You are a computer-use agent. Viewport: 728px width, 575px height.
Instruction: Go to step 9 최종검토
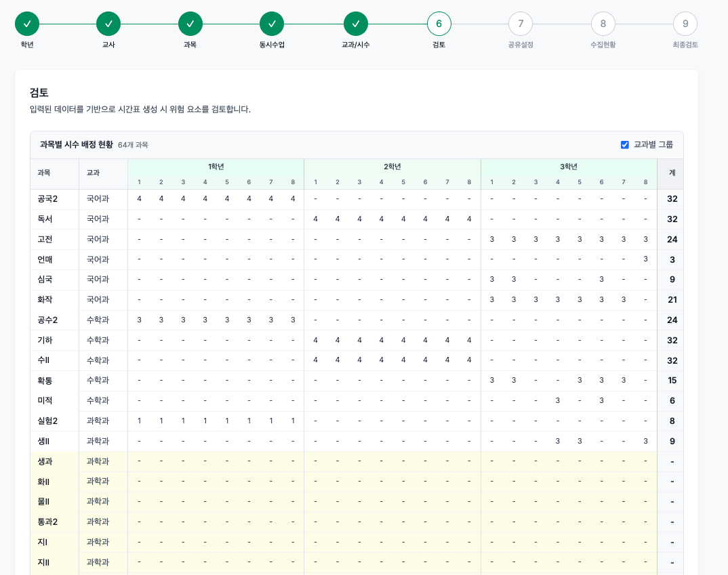click(x=685, y=24)
